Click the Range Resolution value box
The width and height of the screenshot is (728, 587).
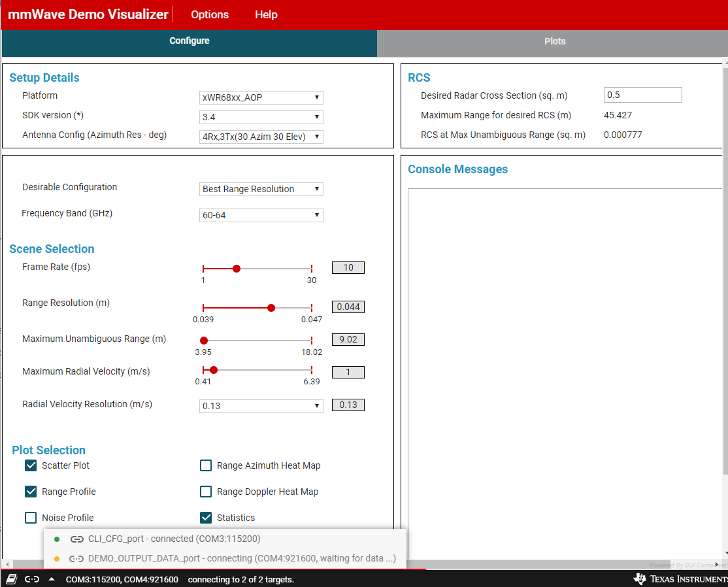tap(348, 307)
